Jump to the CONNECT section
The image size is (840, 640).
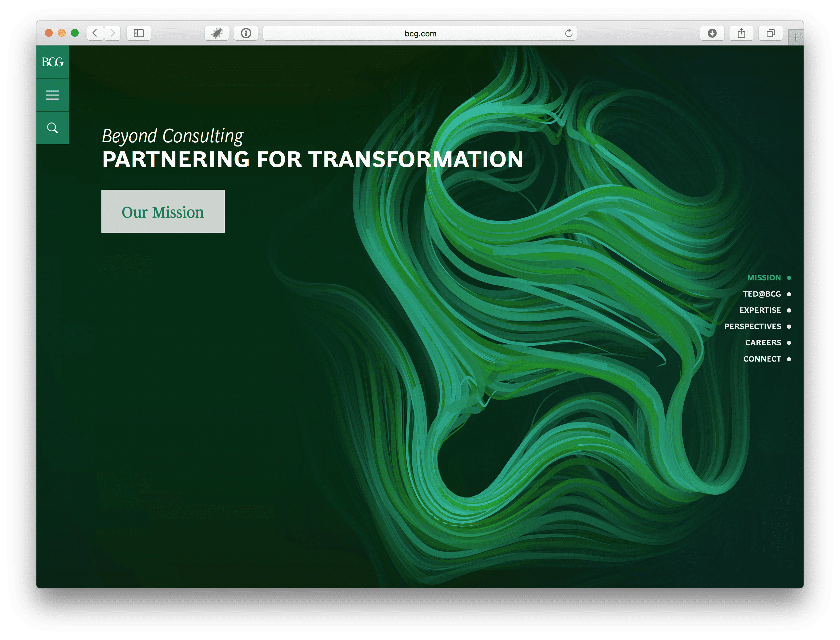(x=762, y=359)
